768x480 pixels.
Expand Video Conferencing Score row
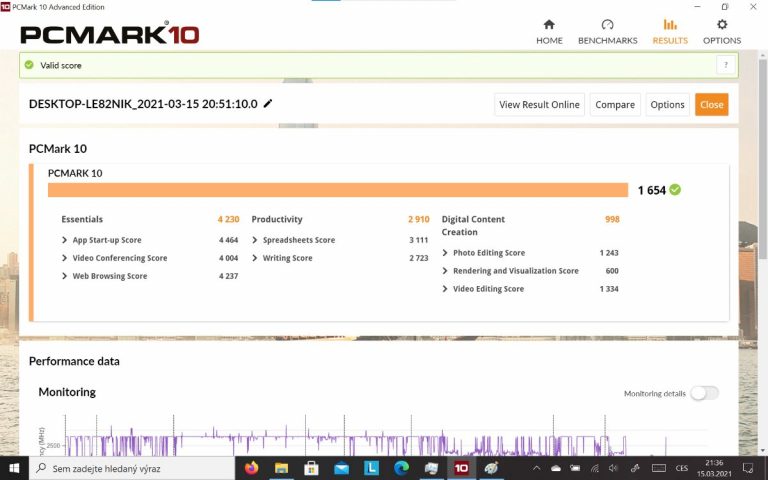pyautogui.click(x=65, y=258)
